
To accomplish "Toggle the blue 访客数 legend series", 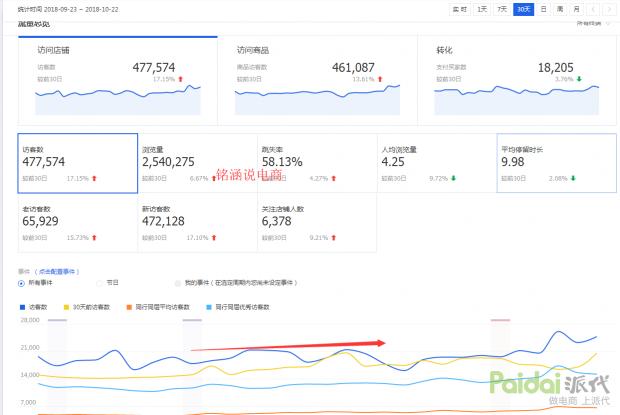I will click(x=34, y=307).
